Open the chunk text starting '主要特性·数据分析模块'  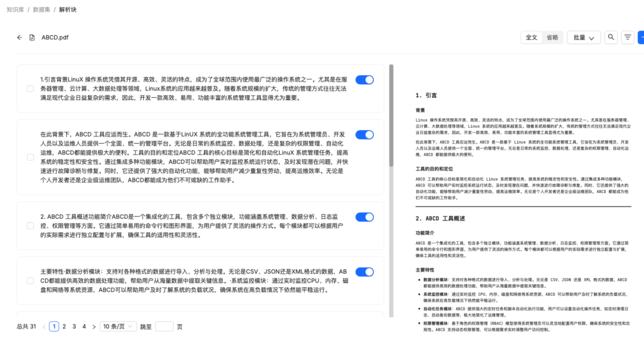194,281
